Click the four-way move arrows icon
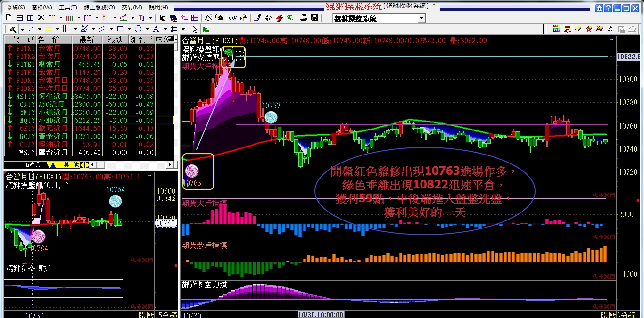Viewport: 644px width, 318px height. point(268,17)
